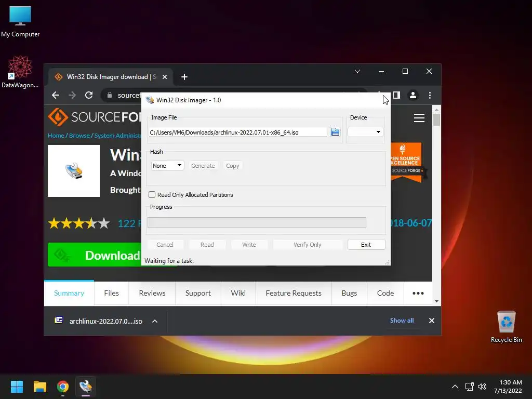Viewport: 532px width, 399px height.
Task: Toggle the Chrome side panel icon
Action: point(396,96)
